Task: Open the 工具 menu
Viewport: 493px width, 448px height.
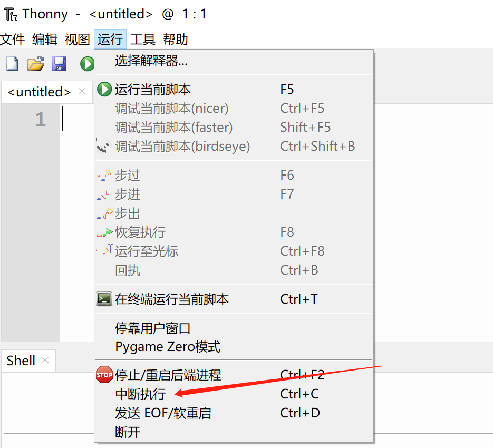Action: 143,40
